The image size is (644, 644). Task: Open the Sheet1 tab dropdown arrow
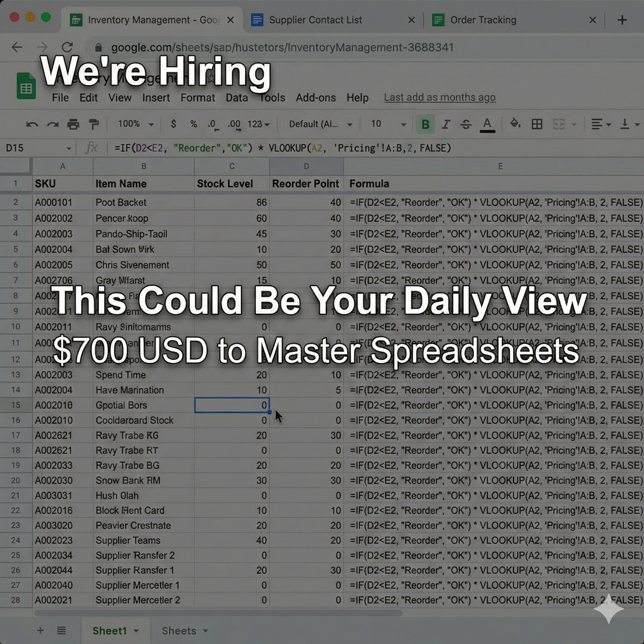[x=136, y=631]
